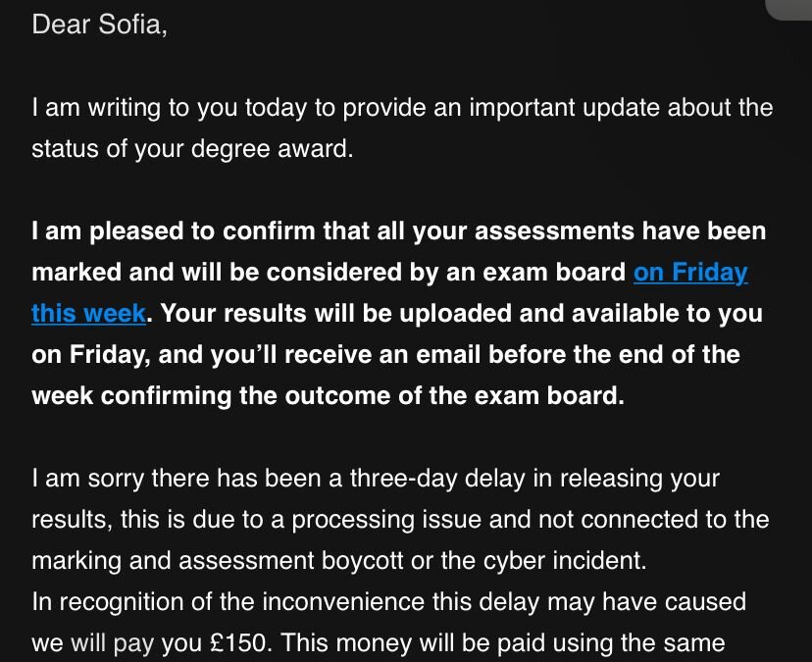Click the "Dear Sofia," greeting

pyautogui.click(x=99, y=25)
